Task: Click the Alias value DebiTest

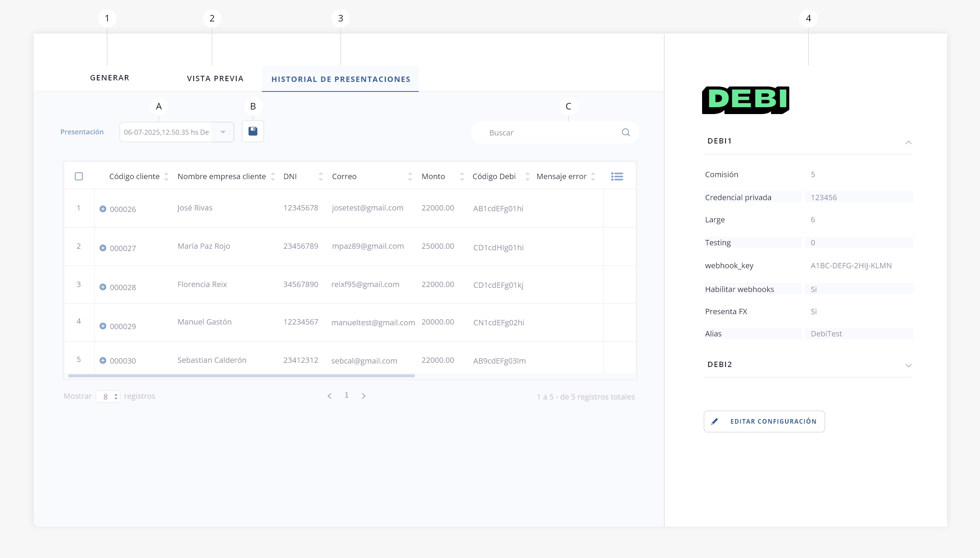Action: (x=826, y=334)
